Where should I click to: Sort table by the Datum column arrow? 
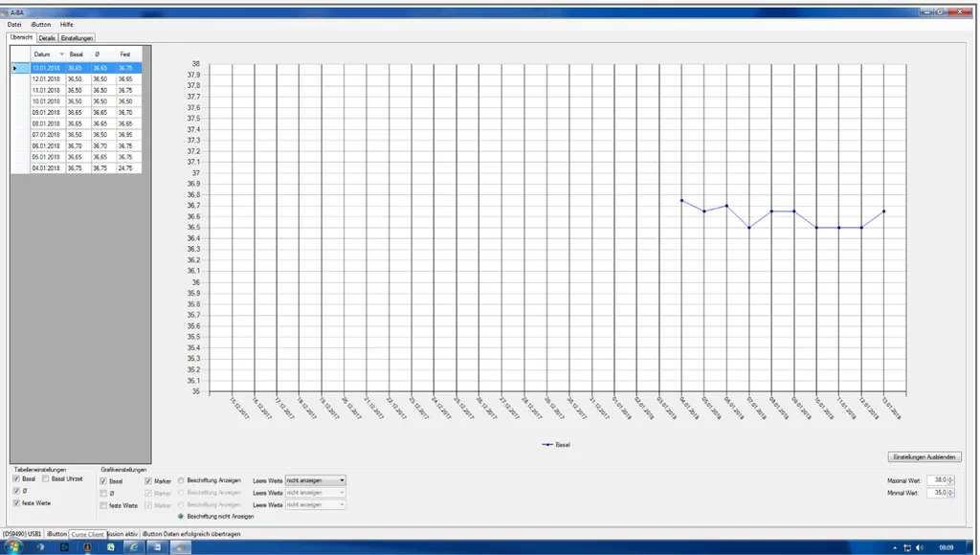[x=62, y=55]
